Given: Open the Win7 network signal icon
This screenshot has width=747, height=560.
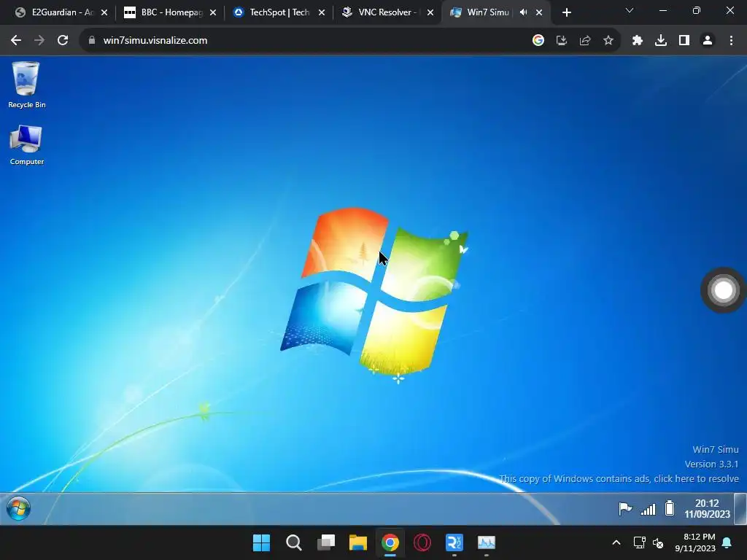Looking at the screenshot, I should point(648,509).
